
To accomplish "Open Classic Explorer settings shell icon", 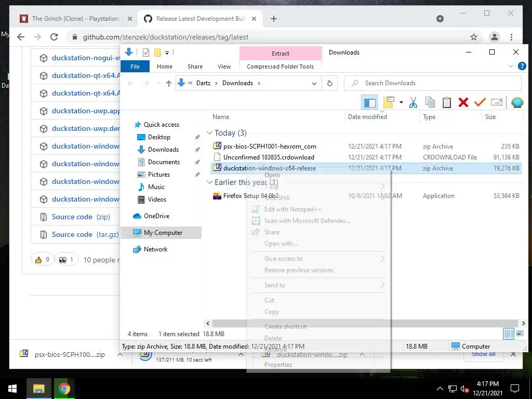I will [517, 102].
